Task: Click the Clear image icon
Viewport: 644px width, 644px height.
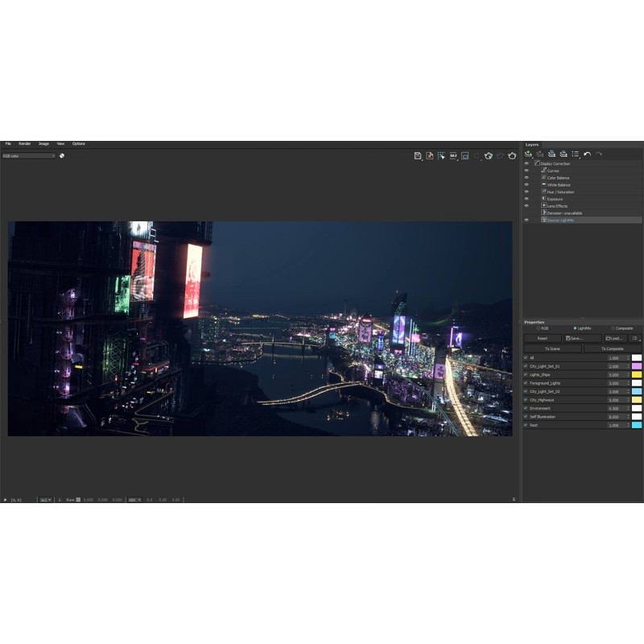Action: (x=430, y=155)
